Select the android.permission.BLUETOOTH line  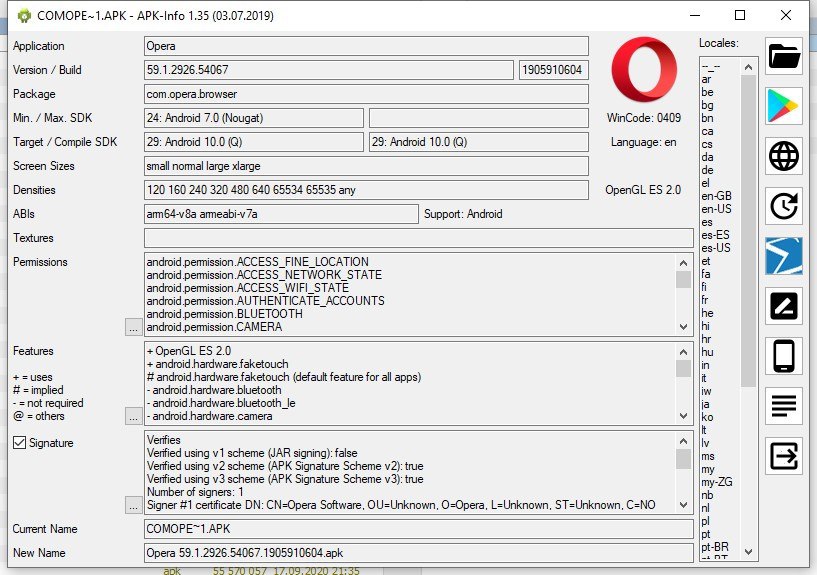pyautogui.click(x=225, y=314)
